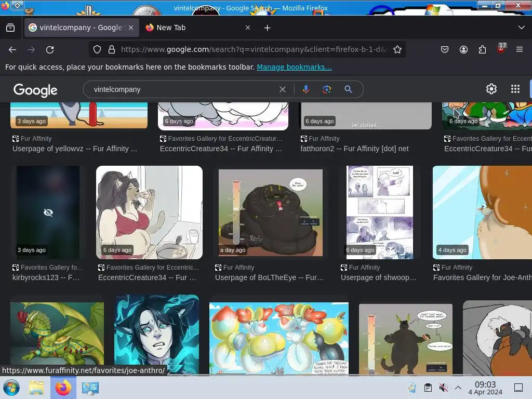Open Userpage of shwoop result link
This screenshot has height=399, width=532.
(x=378, y=277)
